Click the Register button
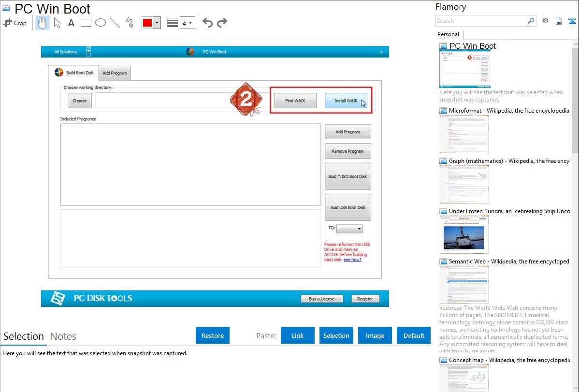 pyautogui.click(x=365, y=299)
